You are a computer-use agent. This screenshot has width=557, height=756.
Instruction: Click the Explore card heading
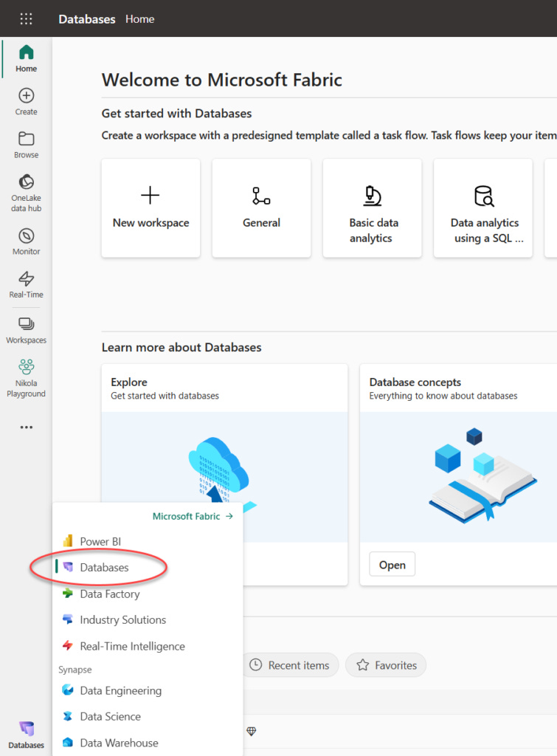point(129,382)
